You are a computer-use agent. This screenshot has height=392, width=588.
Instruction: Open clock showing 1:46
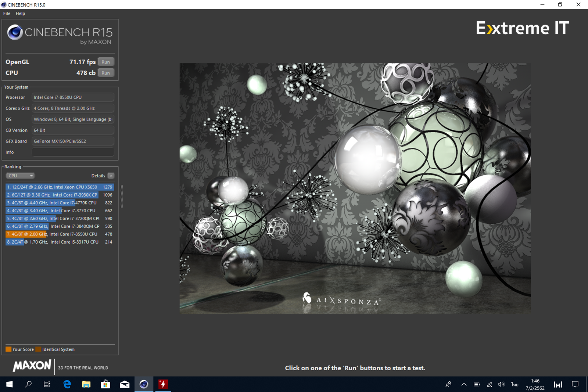[535, 384]
